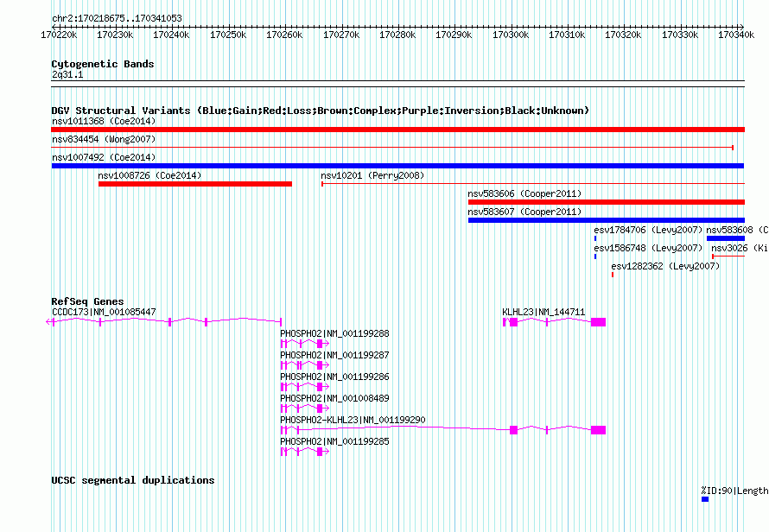The width and height of the screenshot is (769, 532).
Task: Click the esv1784706 (Levy2007) label
Action: [648, 230]
